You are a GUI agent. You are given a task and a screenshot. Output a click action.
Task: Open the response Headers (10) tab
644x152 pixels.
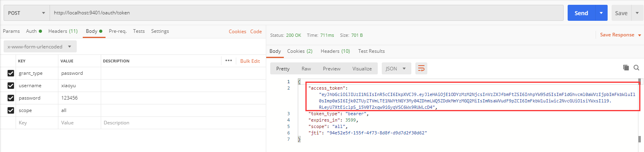(335, 51)
